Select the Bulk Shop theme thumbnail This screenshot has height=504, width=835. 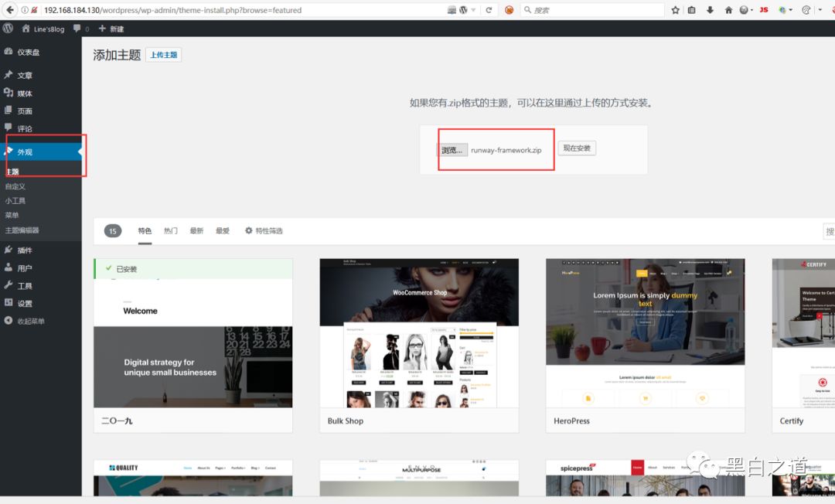(419, 334)
